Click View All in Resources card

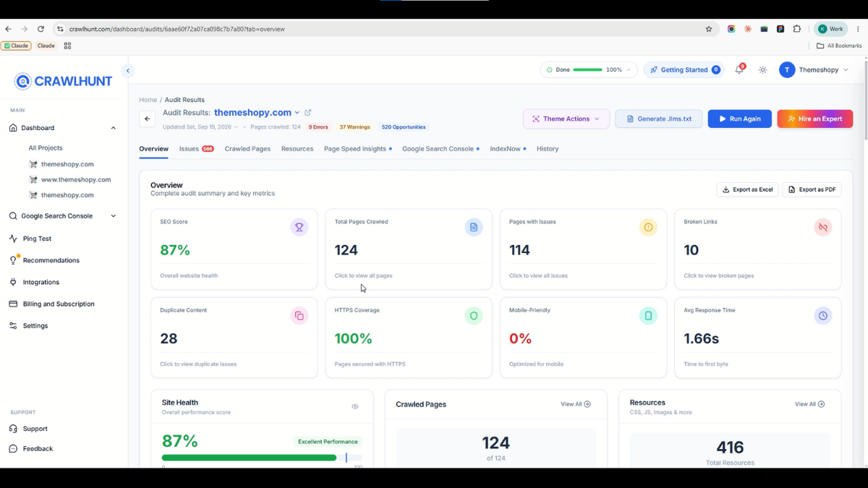click(x=809, y=404)
